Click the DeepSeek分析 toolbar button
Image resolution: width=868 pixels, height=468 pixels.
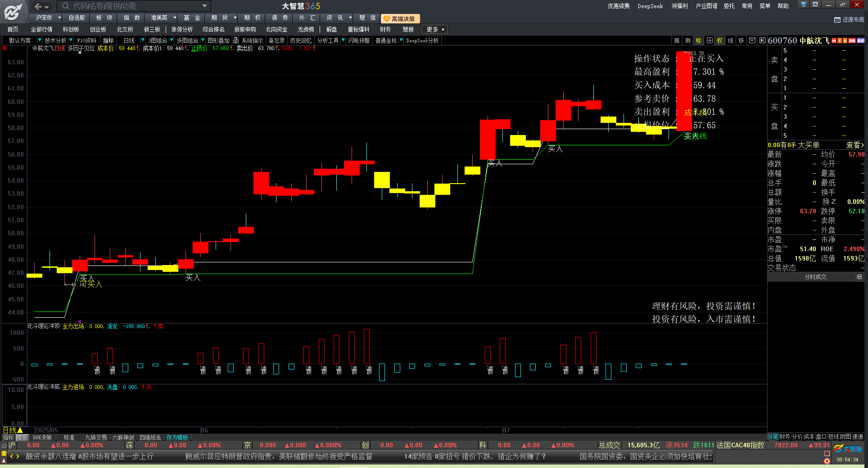click(422, 40)
